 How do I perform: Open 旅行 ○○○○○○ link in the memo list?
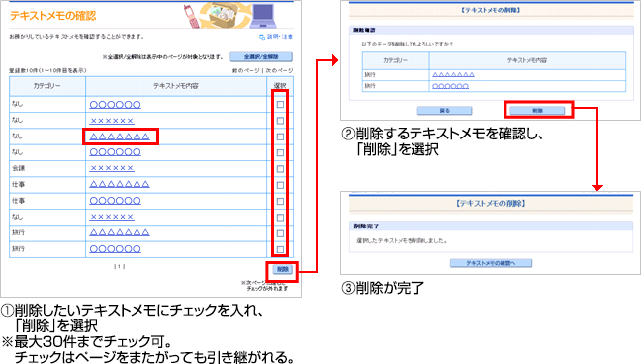[x=116, y=249]
